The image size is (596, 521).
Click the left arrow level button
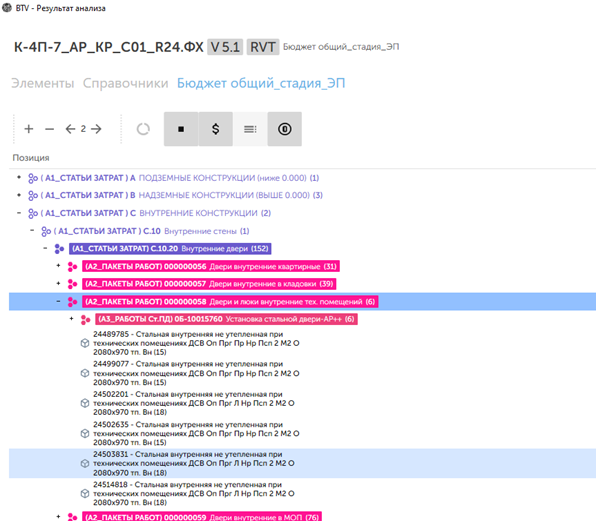(70, 129)
